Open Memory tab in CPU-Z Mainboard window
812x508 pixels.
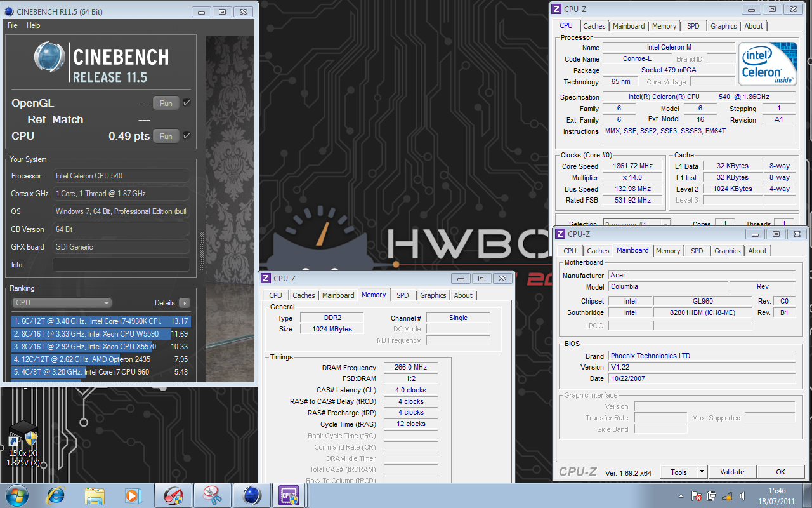click(668, 251)
